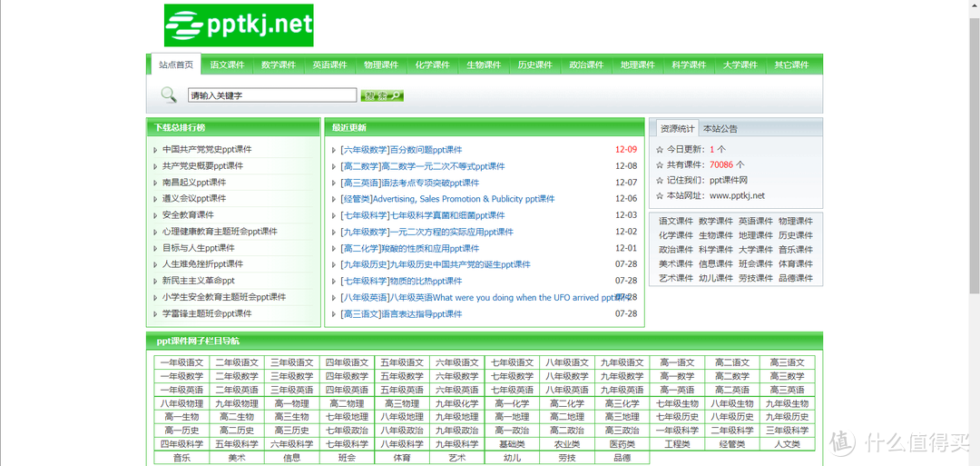Open the 地理课件 navigation tab
This screenshot has height=466, width=980.
[638, 65]
